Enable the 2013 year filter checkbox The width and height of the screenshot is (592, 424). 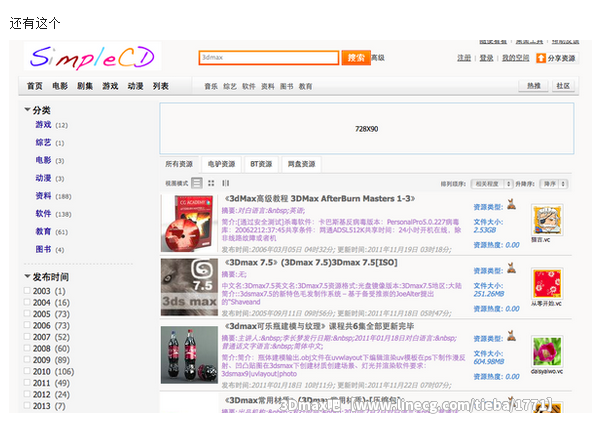pos(27,405)
